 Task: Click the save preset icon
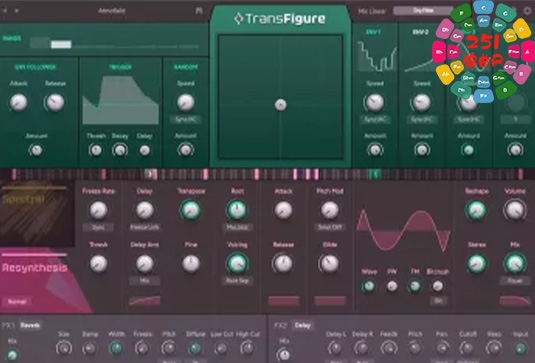[x=199, y=11]
